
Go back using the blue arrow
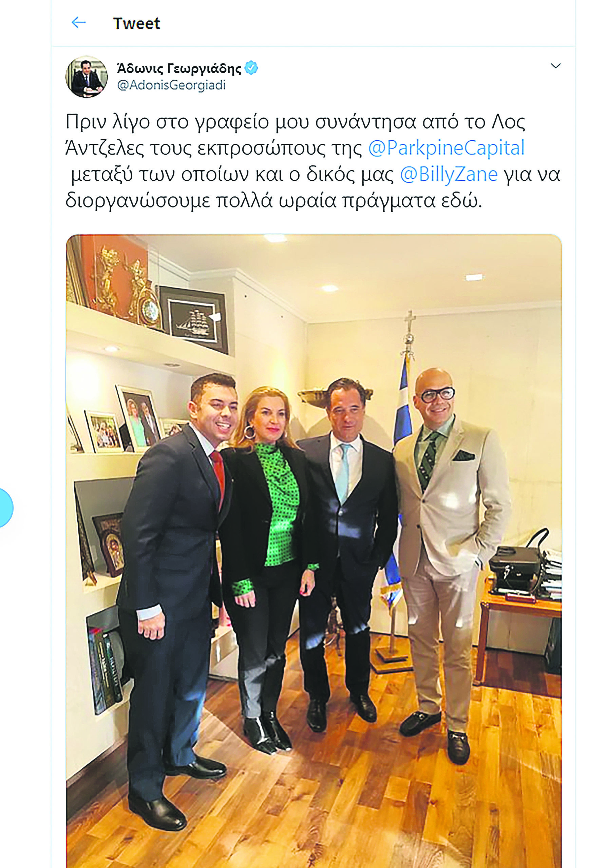(x=78, y=23)
